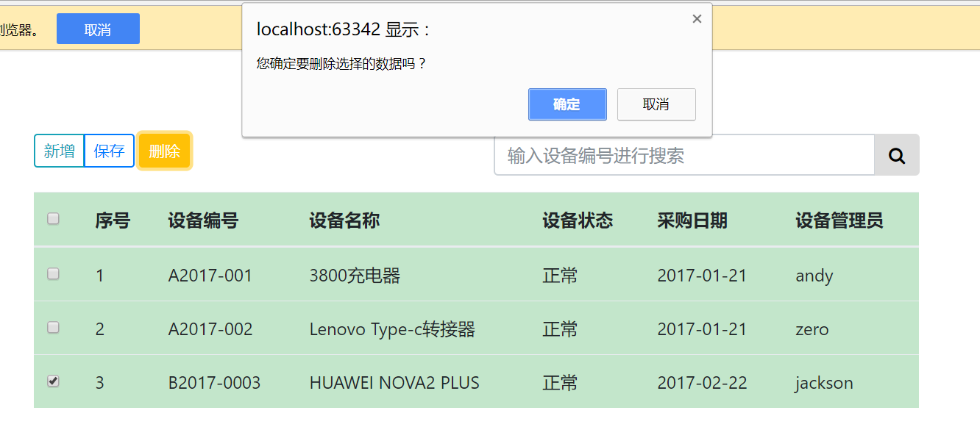Uncheck the checkbox for row B2017-0003
This screenshot has width=980, height=438.
pyautogui.click(x=53, y=381)
